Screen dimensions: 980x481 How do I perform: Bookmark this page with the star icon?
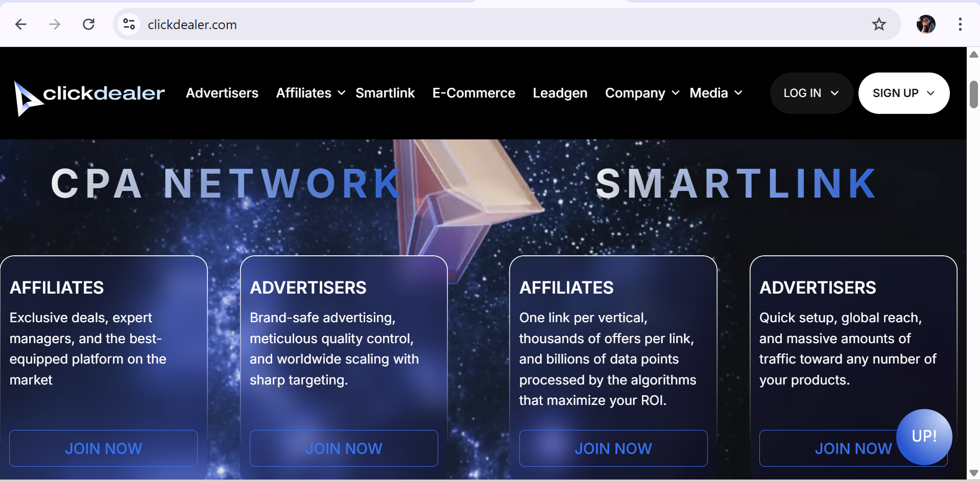point(879,24)
